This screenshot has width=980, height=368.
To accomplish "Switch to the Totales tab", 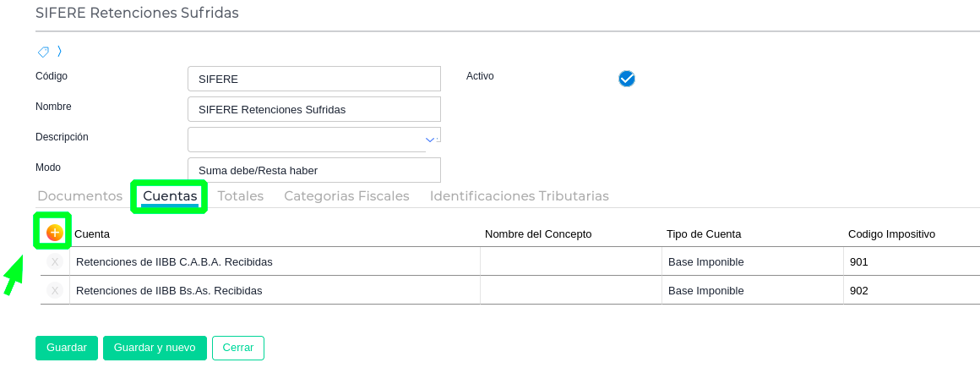I will pyautogui.click(x=241, y=196).
